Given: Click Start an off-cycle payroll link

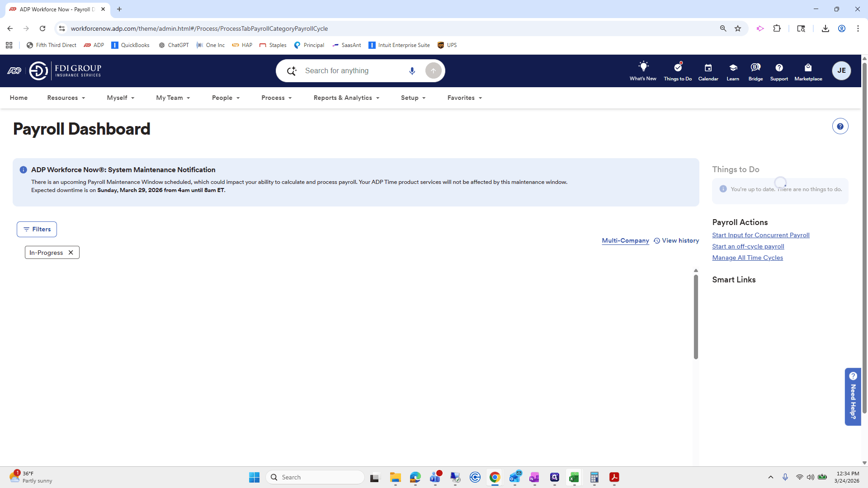Looking at the screenshot, I should 748,246.
